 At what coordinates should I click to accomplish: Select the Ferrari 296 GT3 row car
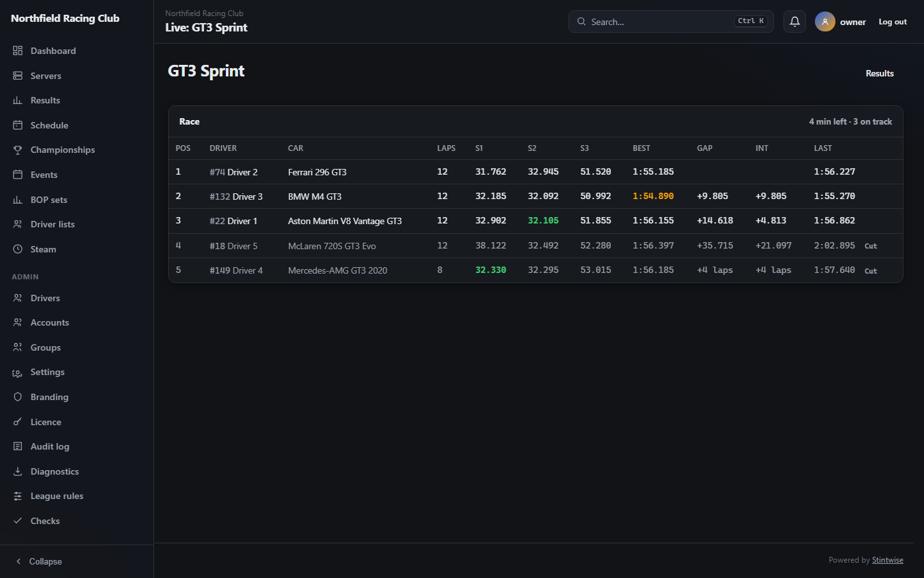(x=317, y=172)
